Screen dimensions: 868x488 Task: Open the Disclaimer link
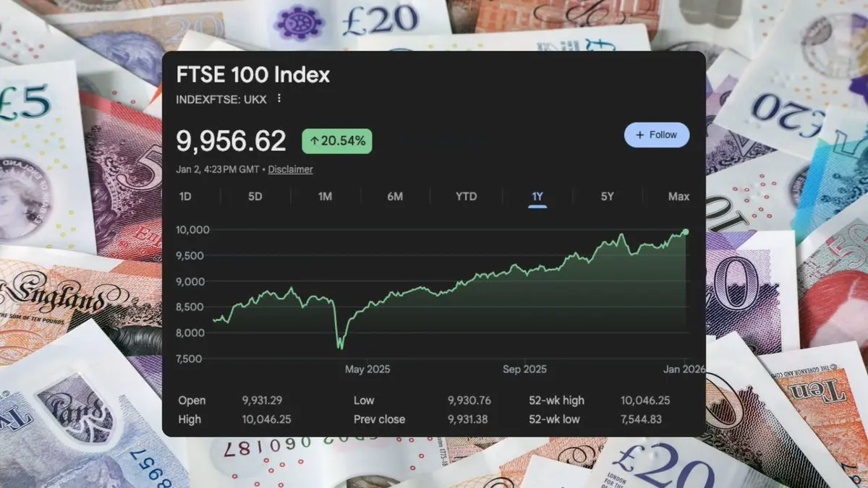point(291,169)
